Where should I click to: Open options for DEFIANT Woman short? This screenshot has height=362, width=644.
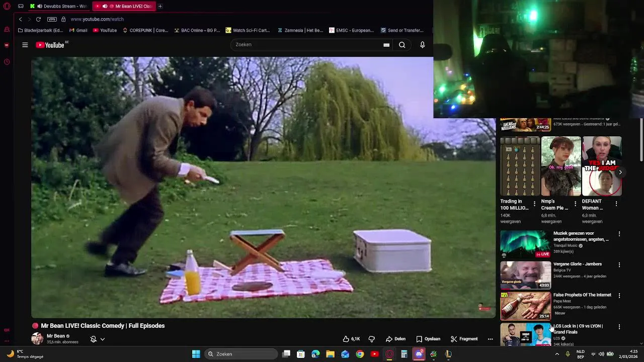616,204
